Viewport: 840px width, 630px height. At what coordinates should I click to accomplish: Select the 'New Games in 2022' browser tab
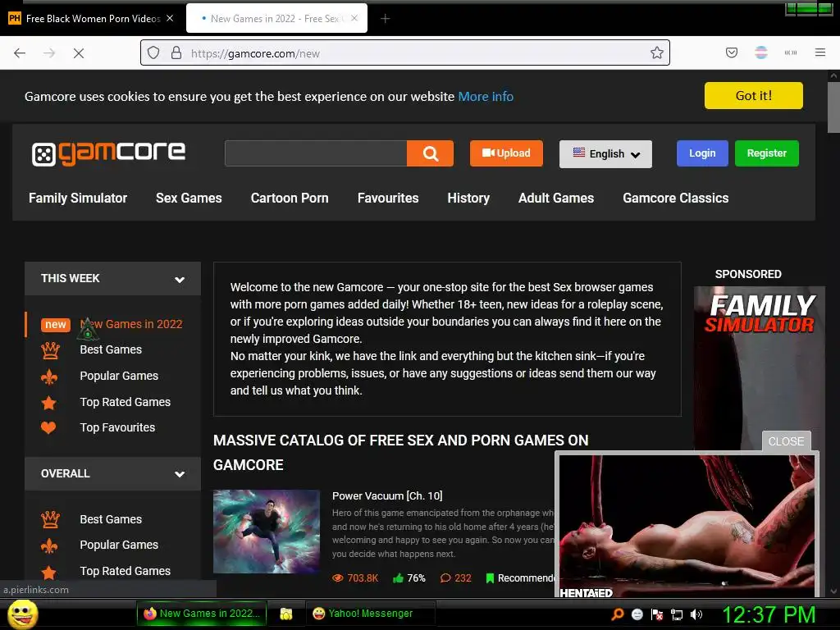(276, 18)
